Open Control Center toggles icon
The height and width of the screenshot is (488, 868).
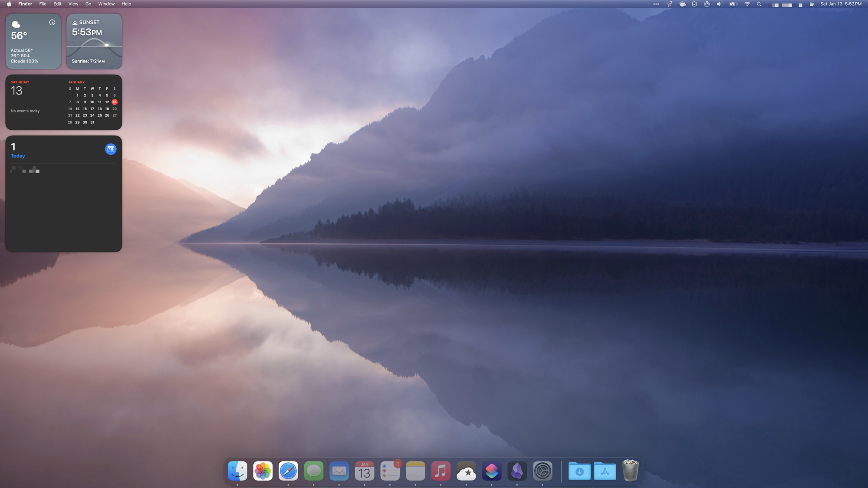[812, 4]
